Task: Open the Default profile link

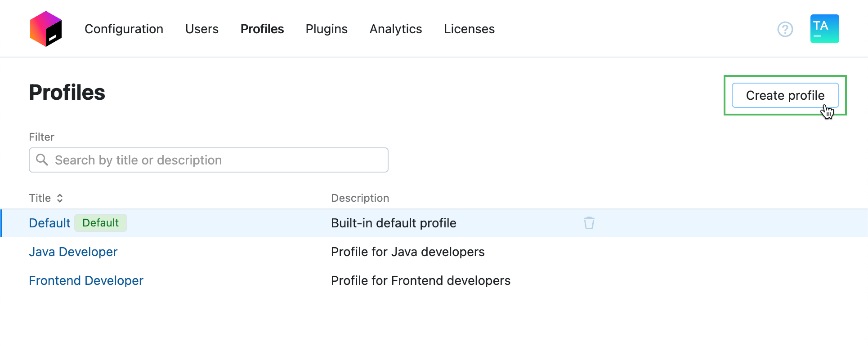Action: coord(49,223)
